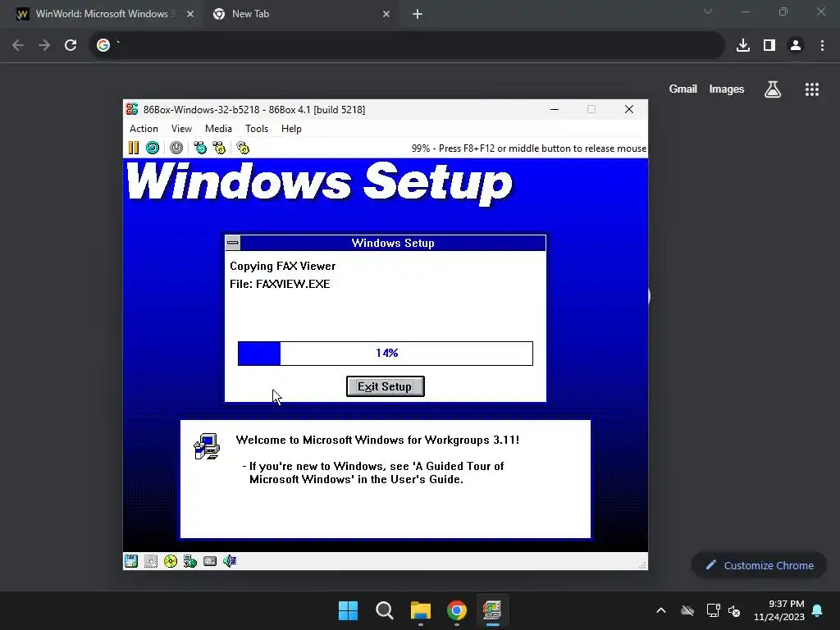This screenshot has height=630, width=840.
Task: Click the hard reset icon in 86Box
Action: [153, 148]
